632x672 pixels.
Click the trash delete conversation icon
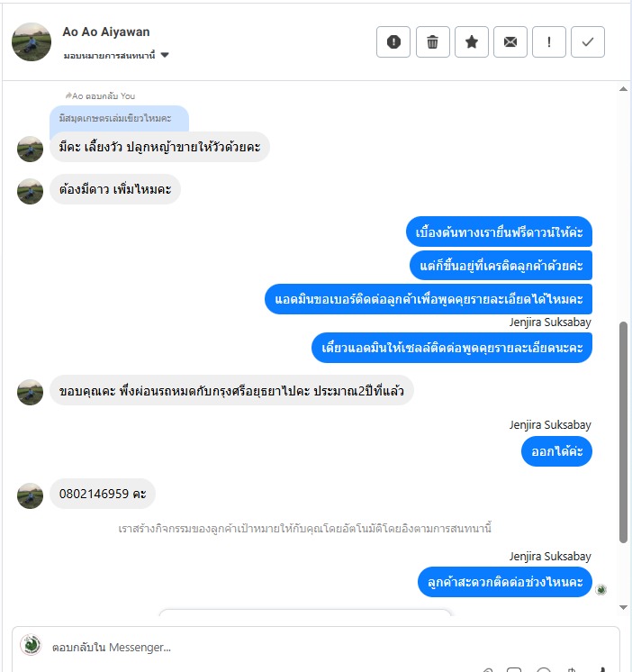pyautogui.click(x=432, y=41)
